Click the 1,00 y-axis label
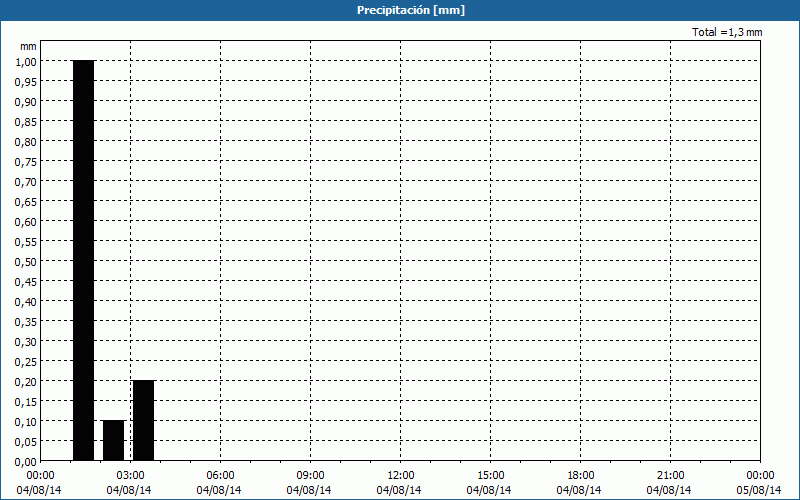The width and height of the screenshot is (800, 500). point(26,61)
